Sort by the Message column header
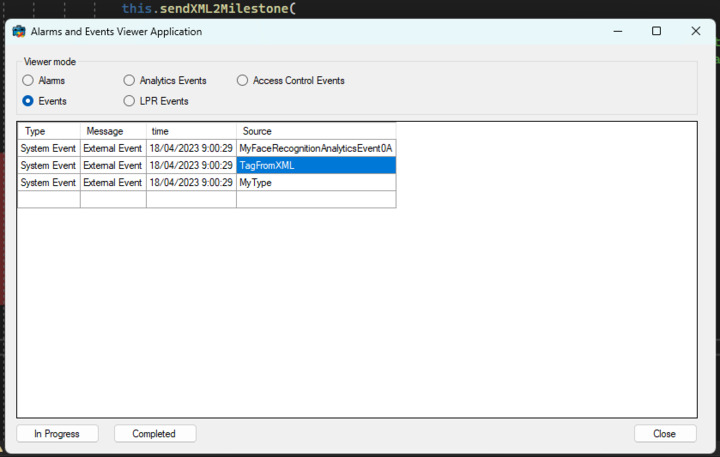The height and width of the screenshot is (457, 720). pyautogui.click(x=112, y=131)
